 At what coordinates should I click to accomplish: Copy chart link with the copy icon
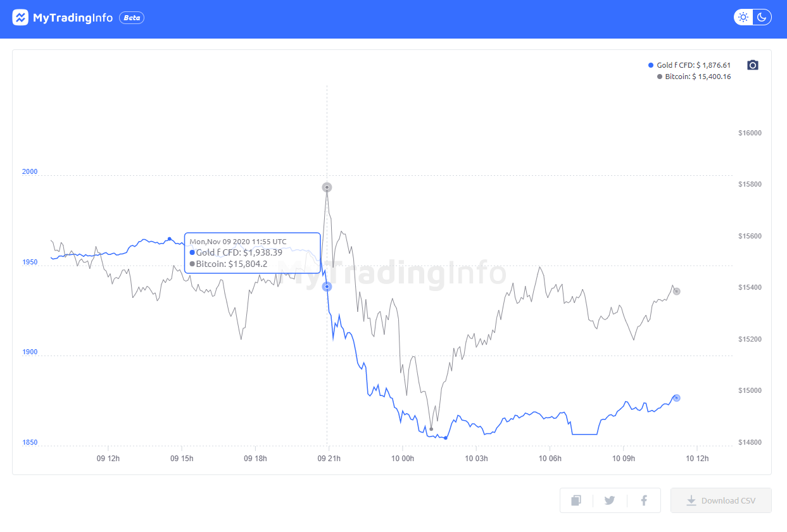click(576, 500)
